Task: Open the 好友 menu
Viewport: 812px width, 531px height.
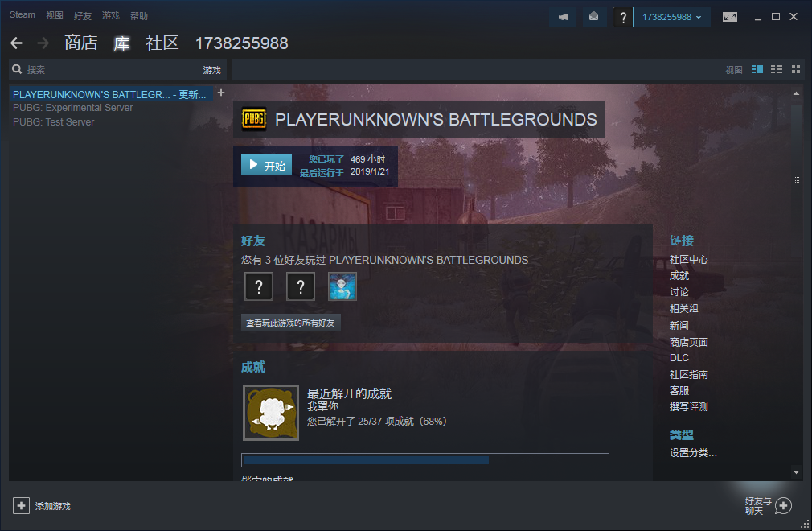Action: pyautogui.click(x=82, y=15)
